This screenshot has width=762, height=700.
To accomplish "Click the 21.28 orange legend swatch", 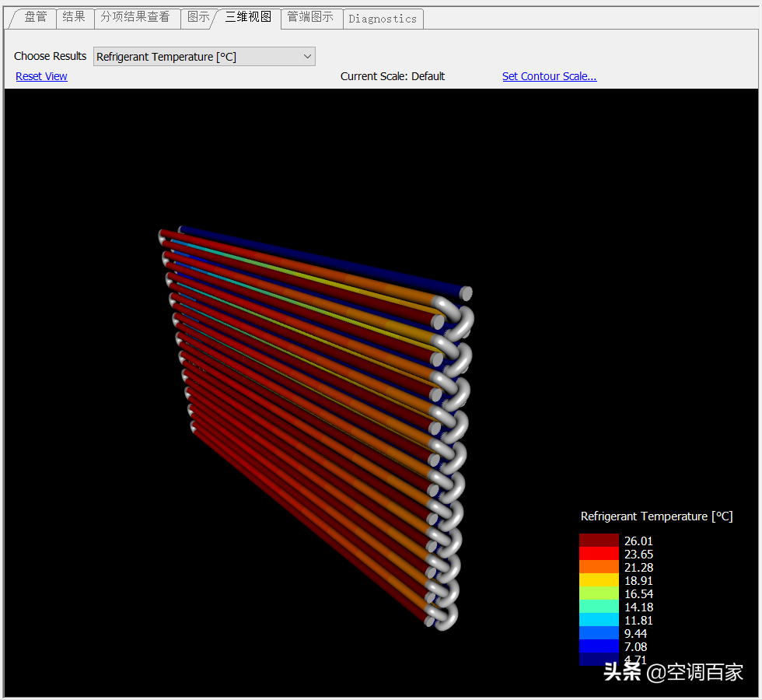I will (x=599, y=566).
